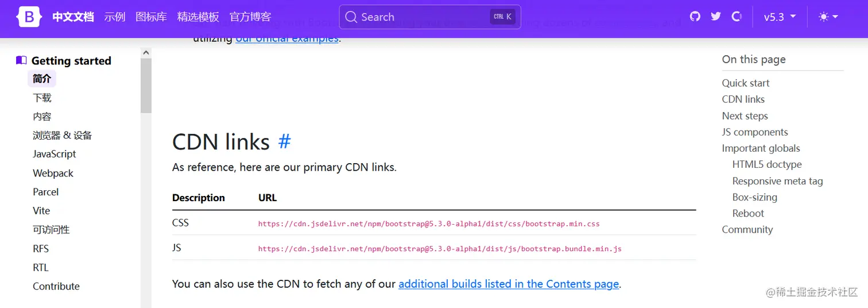Click the # anchor beside CDN links
This screenshot has width=868, height=308.
click(284, 141)
